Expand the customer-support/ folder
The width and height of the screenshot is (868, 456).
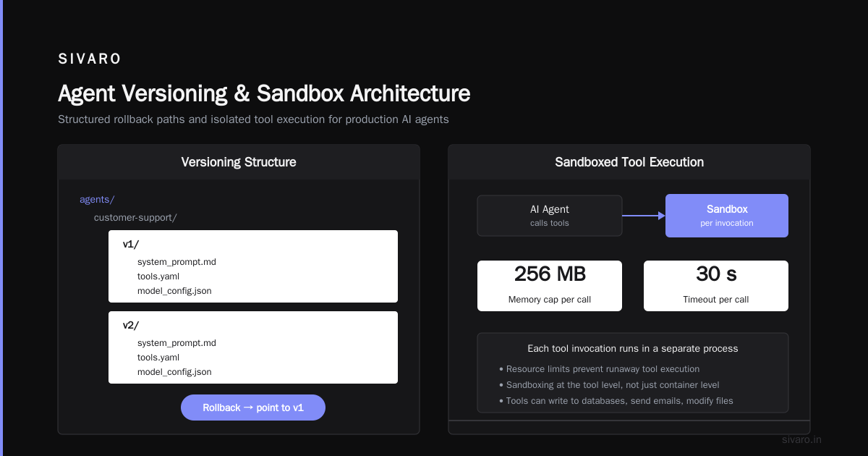pyautogui.click(x=135, y=217)
